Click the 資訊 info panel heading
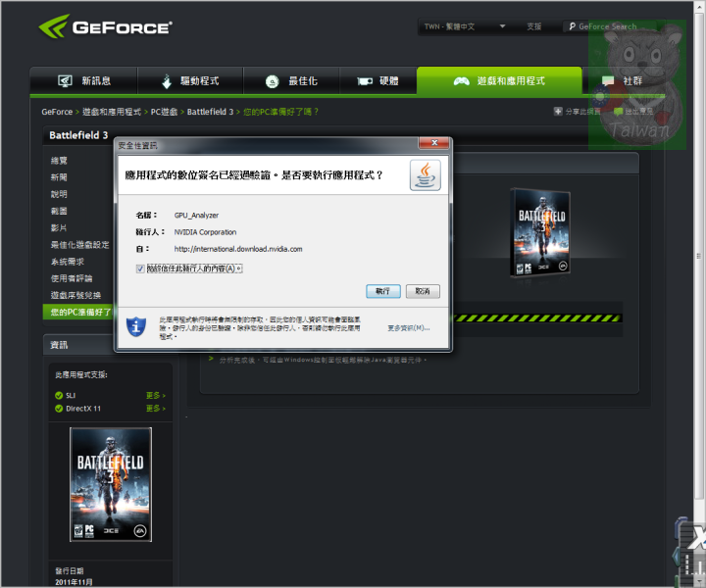This screenshot has width=706, height=588. pyautogui.click(x=59, y=345)
